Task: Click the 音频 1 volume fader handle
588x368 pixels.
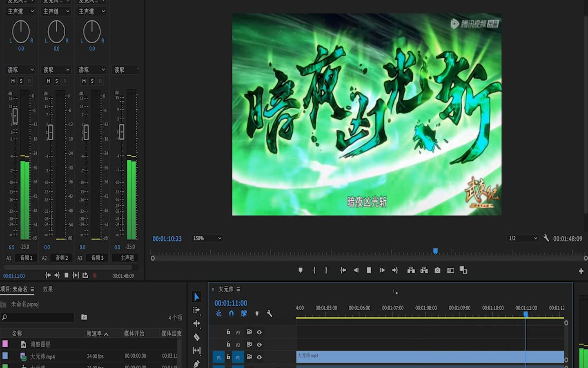Action: coord(15,116)
